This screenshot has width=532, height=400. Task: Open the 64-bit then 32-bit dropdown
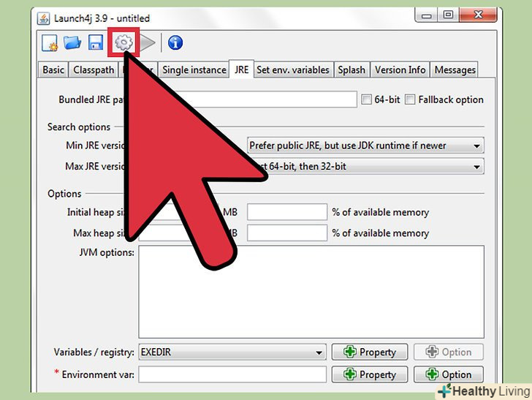(x=365, y=167)
